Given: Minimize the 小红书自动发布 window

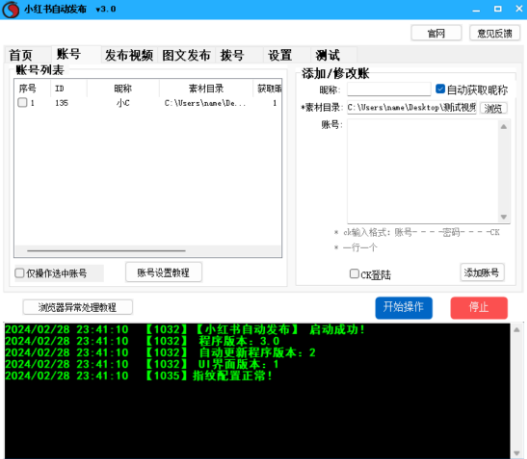Looking at the screenshot, I should (x=476, y=9).
